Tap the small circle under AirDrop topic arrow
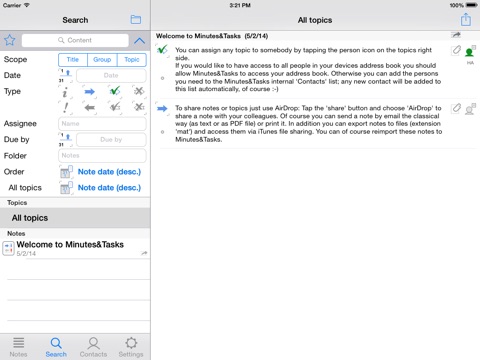The image size is (480, 360). pos(162,132)
